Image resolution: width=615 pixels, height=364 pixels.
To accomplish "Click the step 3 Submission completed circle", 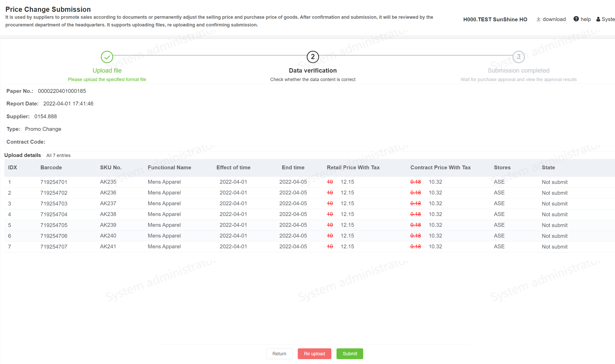I will 518,57.
